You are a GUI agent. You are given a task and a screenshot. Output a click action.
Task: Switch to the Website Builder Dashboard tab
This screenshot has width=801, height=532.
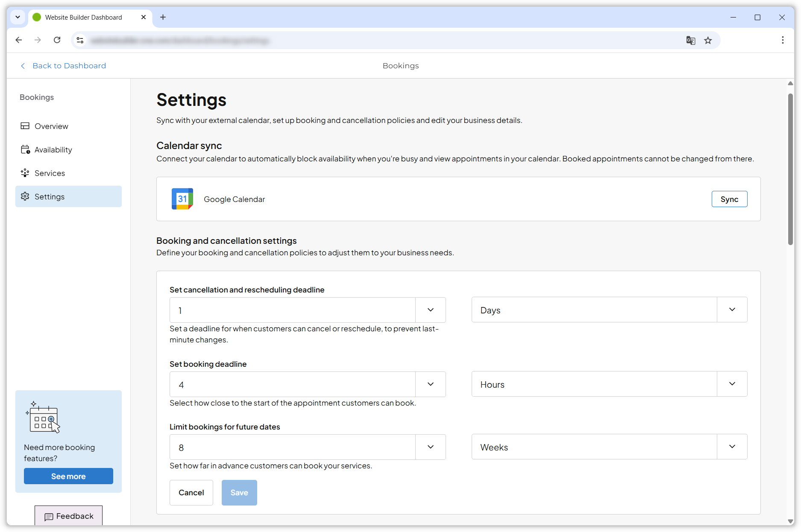83,17
